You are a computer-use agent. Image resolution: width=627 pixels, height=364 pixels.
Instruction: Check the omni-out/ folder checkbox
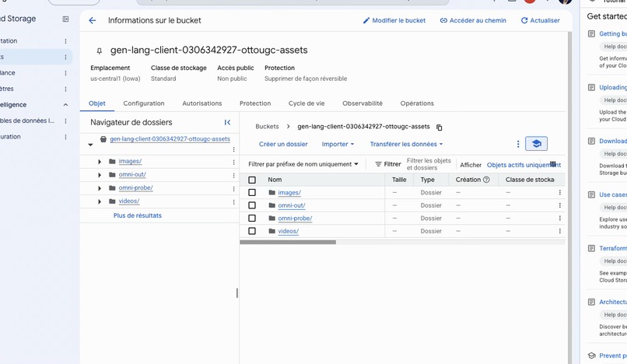[x=252, y=205]
